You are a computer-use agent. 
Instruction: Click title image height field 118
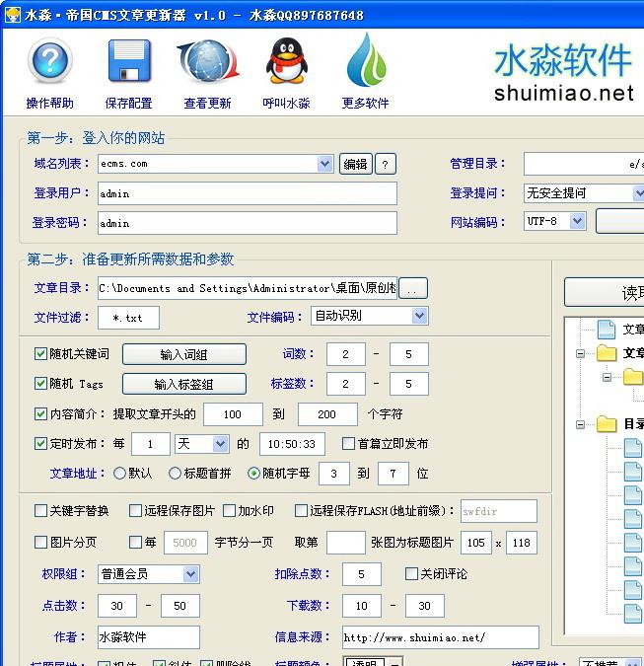522,543
